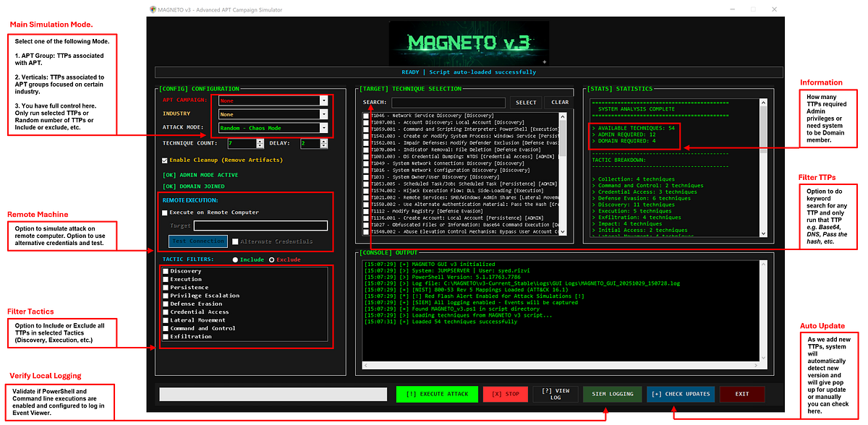This screenshot has width=868, height=425.
Task: Open the APT CAMPAIGN dropdown
Action: [x=273, y=100]
